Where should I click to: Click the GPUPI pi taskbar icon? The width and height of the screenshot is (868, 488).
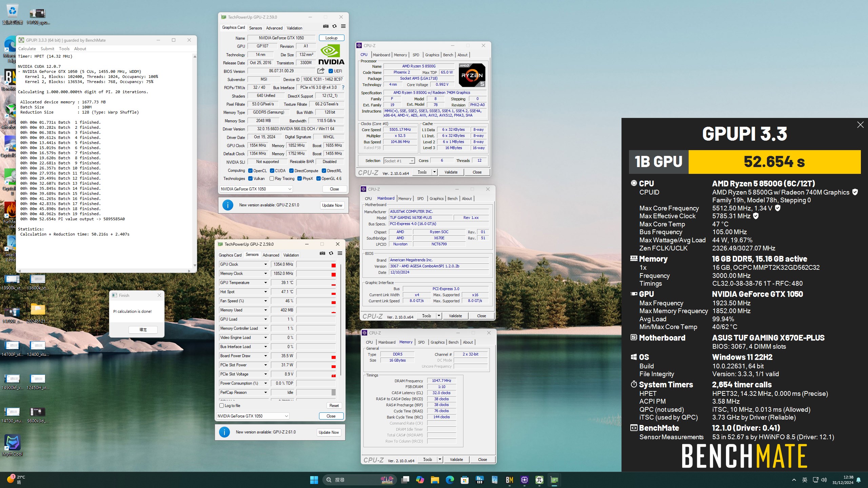pyautogui.click(x=539, y=480)
